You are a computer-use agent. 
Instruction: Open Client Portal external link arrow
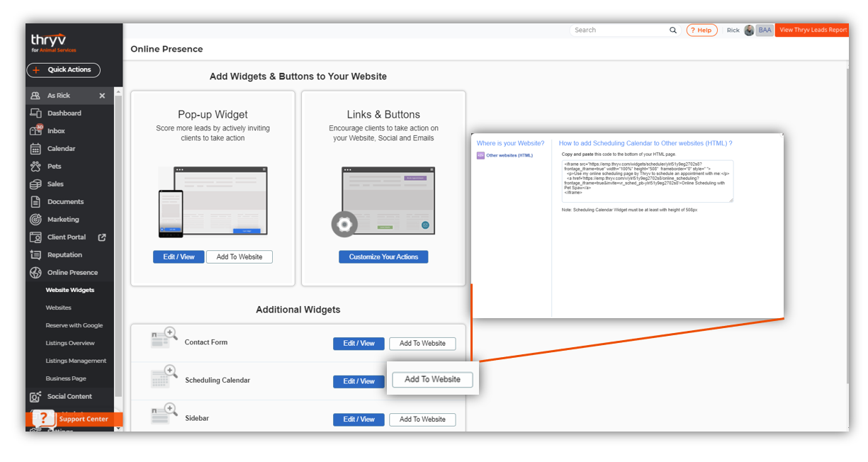coord(102,237)
